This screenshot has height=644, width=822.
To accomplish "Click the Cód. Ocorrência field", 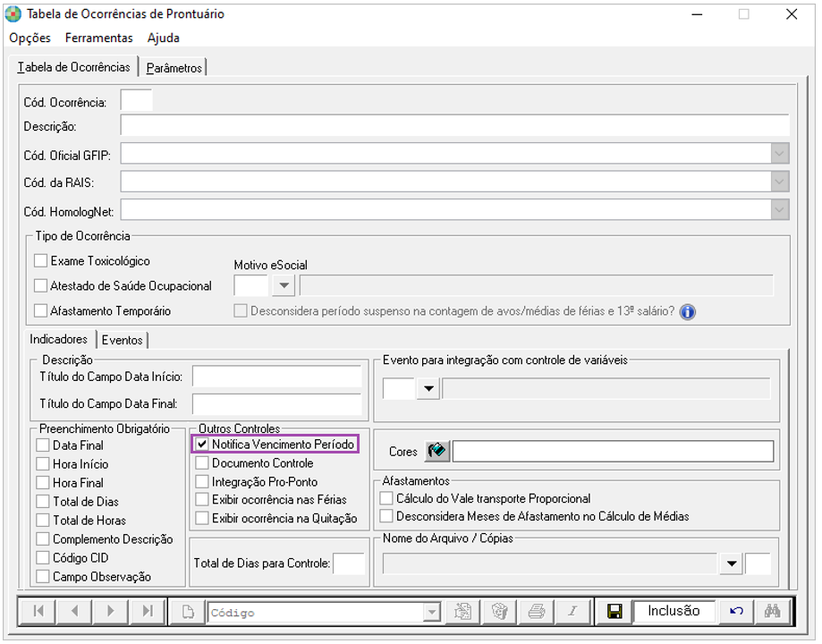I will coord(136,100).
